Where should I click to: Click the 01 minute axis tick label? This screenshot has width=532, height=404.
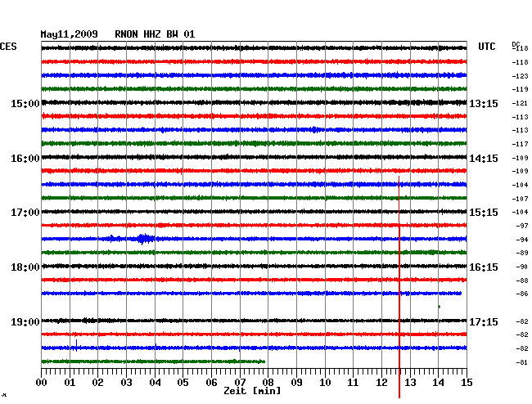[70, 382]
